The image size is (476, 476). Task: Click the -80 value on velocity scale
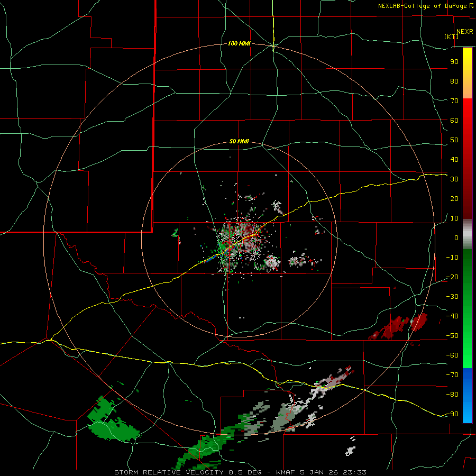point(452,395)
